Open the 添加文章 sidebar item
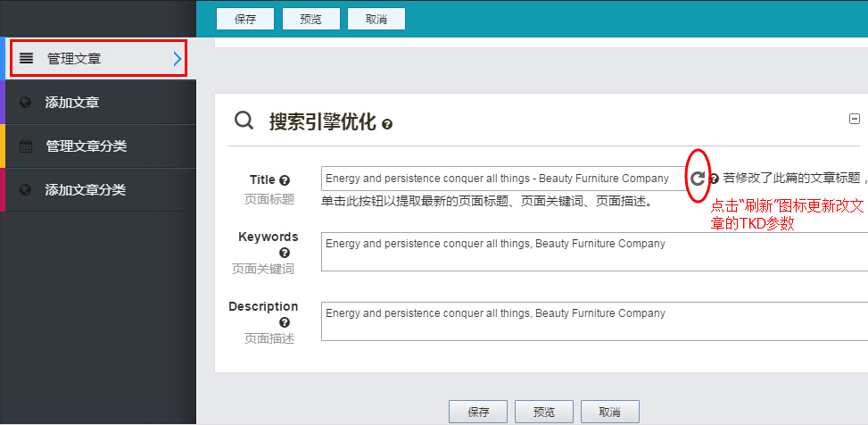 [98, 103]
